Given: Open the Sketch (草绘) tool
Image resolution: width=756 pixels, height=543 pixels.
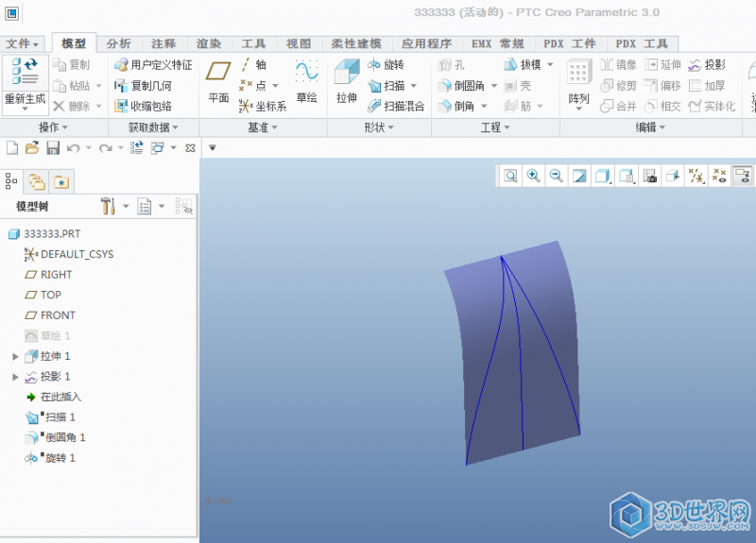Looking at the screenshot, I should (x=306, y=80).
